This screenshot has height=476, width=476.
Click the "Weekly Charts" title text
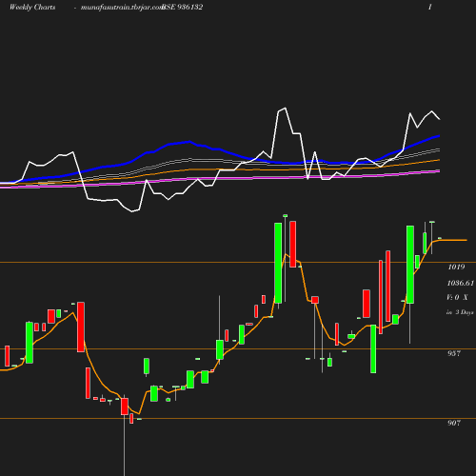pyautogui.click(x=32, y=8)
